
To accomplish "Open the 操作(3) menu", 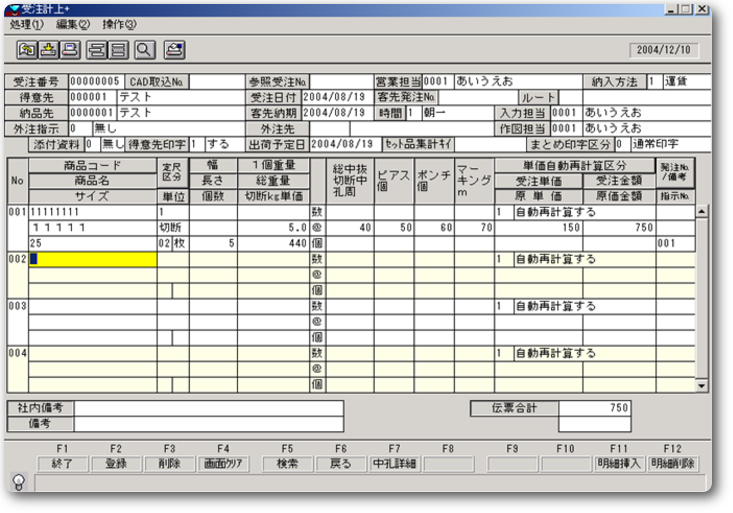I will coord(119,24).
